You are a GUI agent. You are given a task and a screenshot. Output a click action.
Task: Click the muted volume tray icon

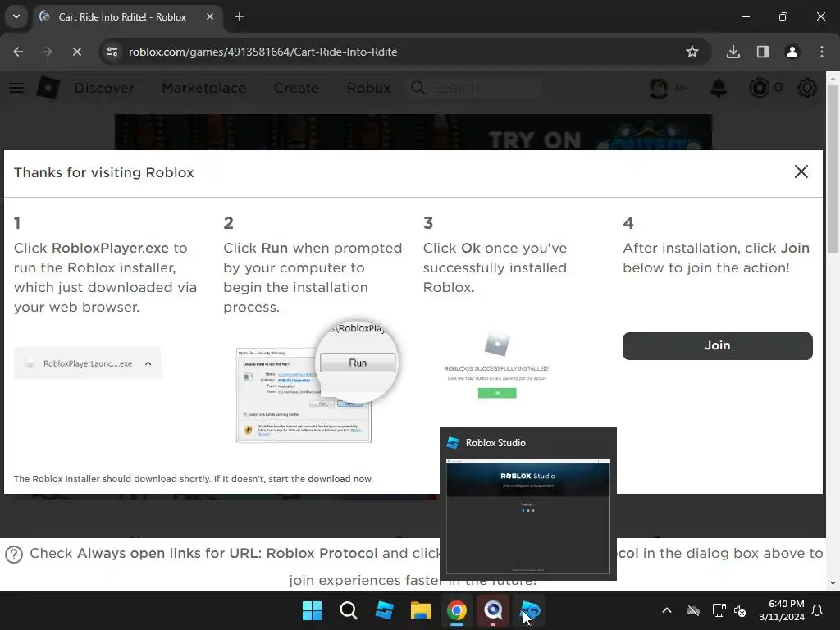click(740, 610)
